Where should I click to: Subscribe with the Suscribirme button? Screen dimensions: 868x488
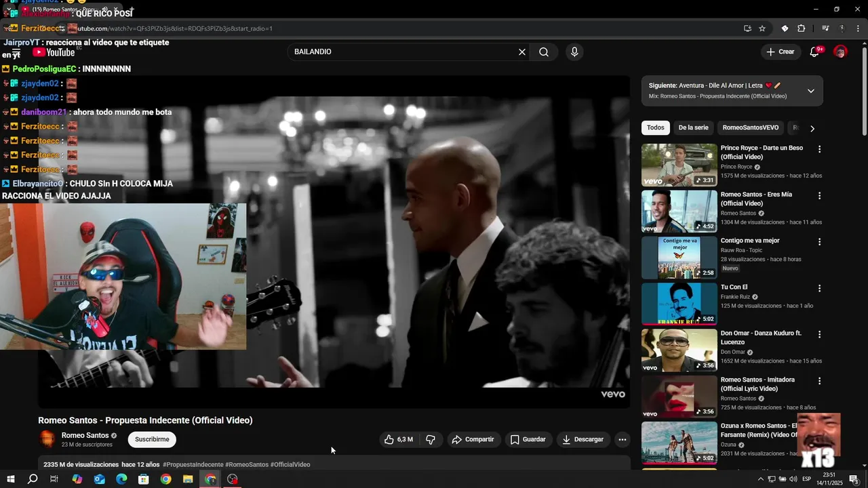(x=152, y=439)
